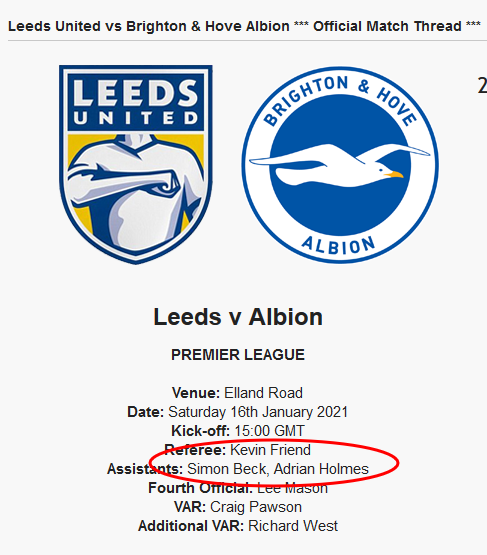The image size is (487, 555).
Task: Click the 'Assistants:' bold label
Action: [x=145, y=469]
